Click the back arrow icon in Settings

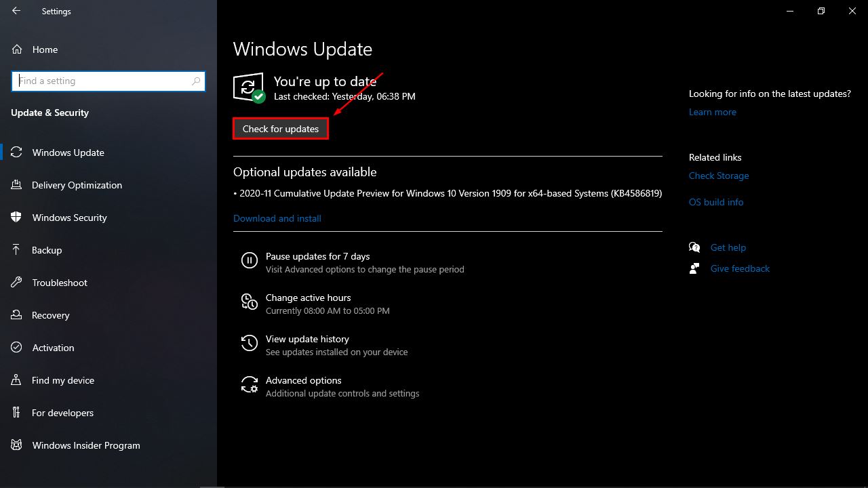pos(16,11)
